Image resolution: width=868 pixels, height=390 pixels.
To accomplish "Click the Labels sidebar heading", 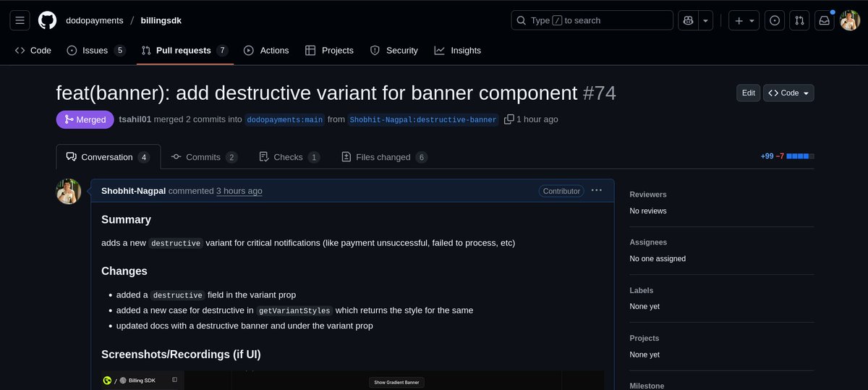I will click(642, 290).
